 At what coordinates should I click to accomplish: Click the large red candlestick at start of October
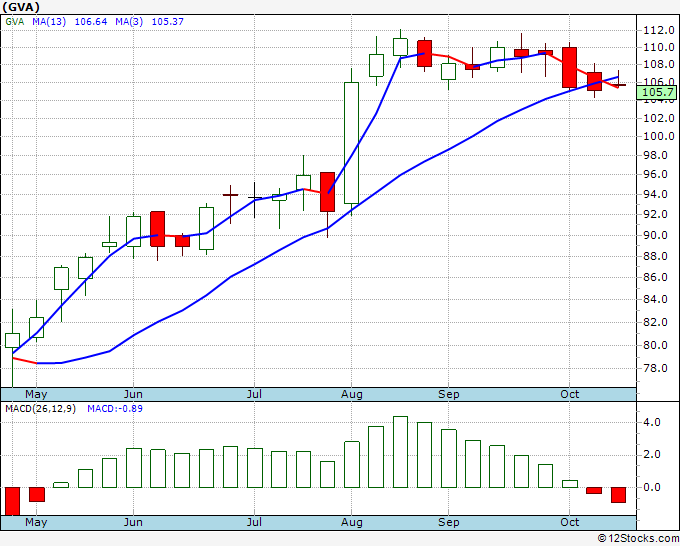[569, 68]
